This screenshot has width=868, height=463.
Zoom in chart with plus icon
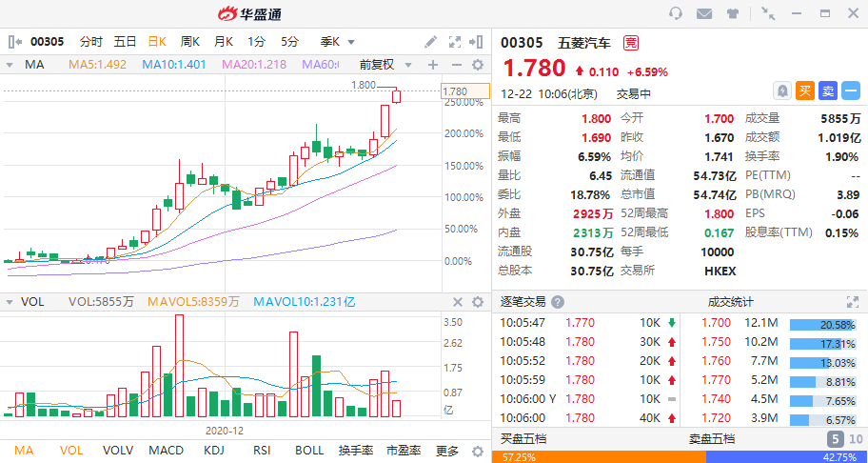[x=433, y=65]
